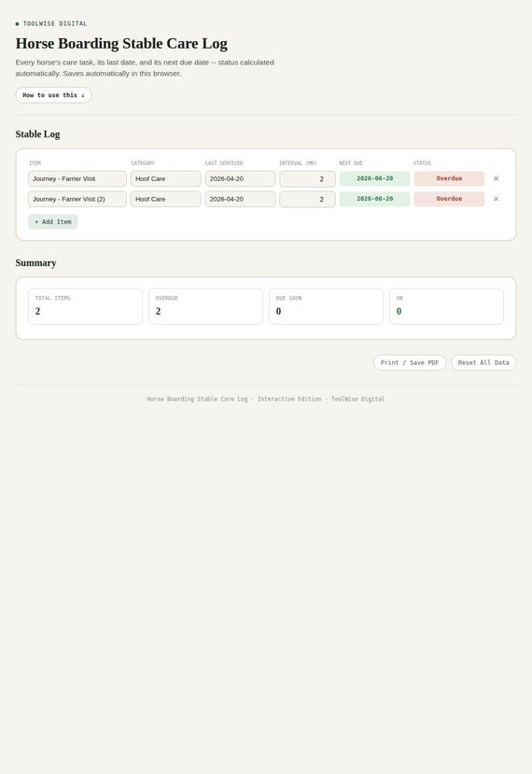Click Overdue status badge in second row
Viewport: 532px width, 774px height.
(x=449, y=199)
